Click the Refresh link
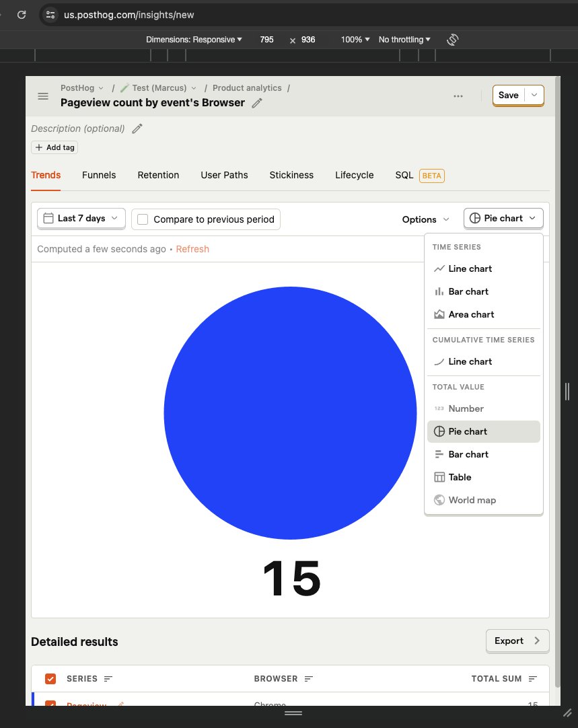Image resolution: width=578 pixels, height=728 pixels. (192, 250)
